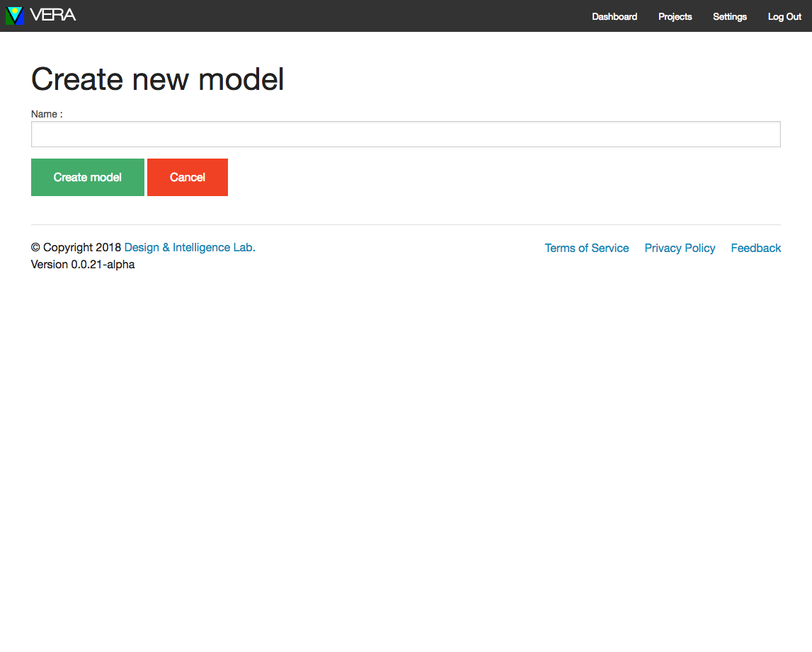Click the red Cancel button
This screenshot has height=652, width=812.
pyautogui.click(x=188, y=177)
